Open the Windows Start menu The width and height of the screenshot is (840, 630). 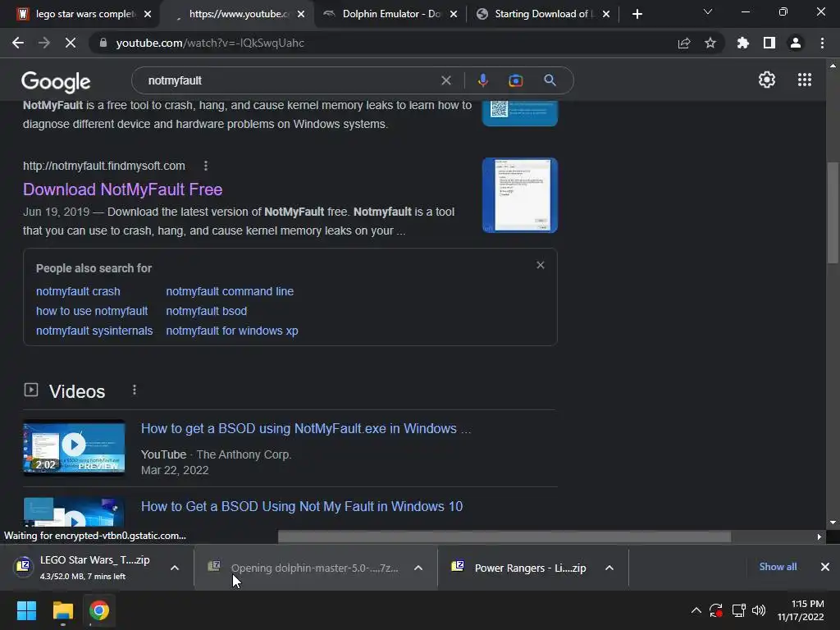tap(26, 610)
